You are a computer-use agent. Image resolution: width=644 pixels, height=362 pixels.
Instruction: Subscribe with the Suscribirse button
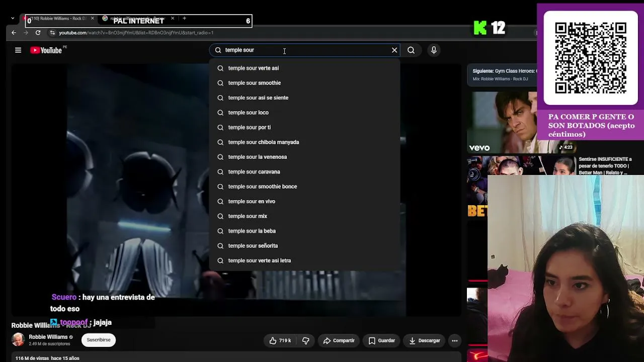coord(99,340)
